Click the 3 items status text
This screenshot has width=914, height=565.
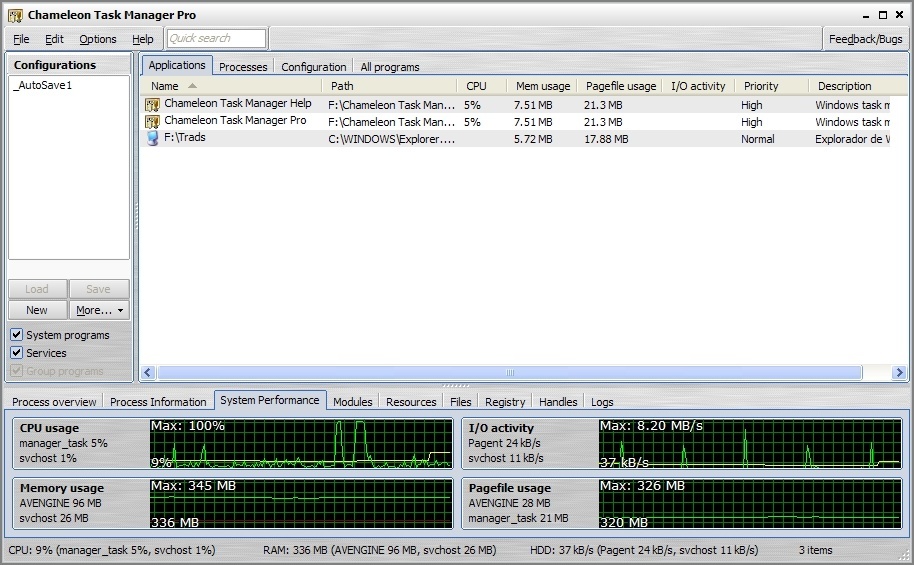click(815, 550)
